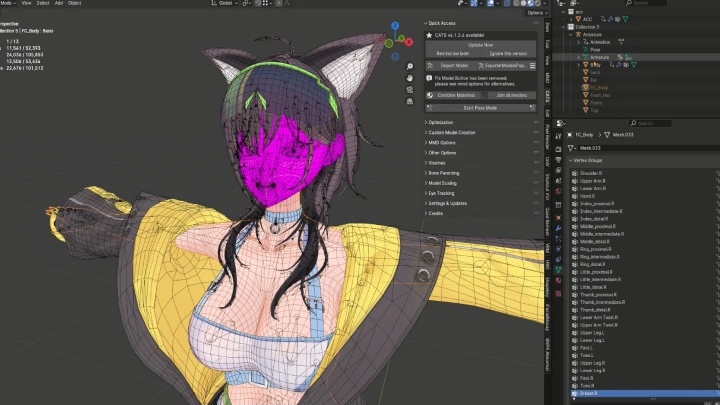
Task: Open the Material properties tab icon
Action: pyautogui.click(x=558, y=281)
